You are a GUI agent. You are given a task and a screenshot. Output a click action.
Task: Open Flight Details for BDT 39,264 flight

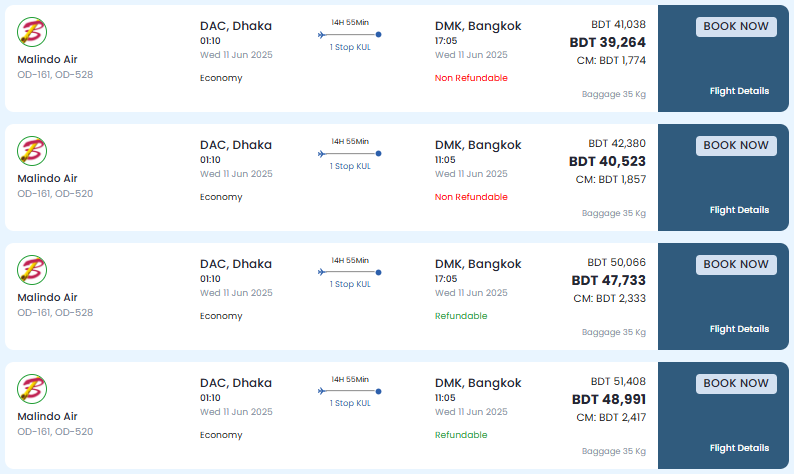click(x=739, y=91)
